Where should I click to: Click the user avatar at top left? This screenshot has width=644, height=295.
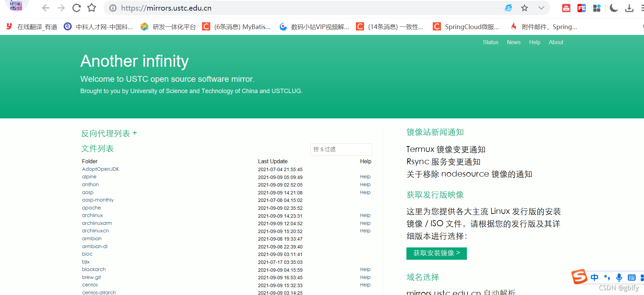(16, 5)
